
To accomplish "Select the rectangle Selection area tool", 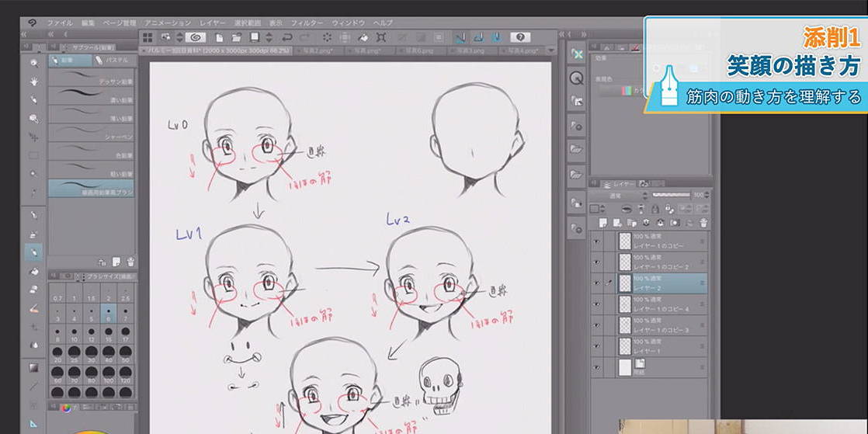I will [x=33, y=155].
